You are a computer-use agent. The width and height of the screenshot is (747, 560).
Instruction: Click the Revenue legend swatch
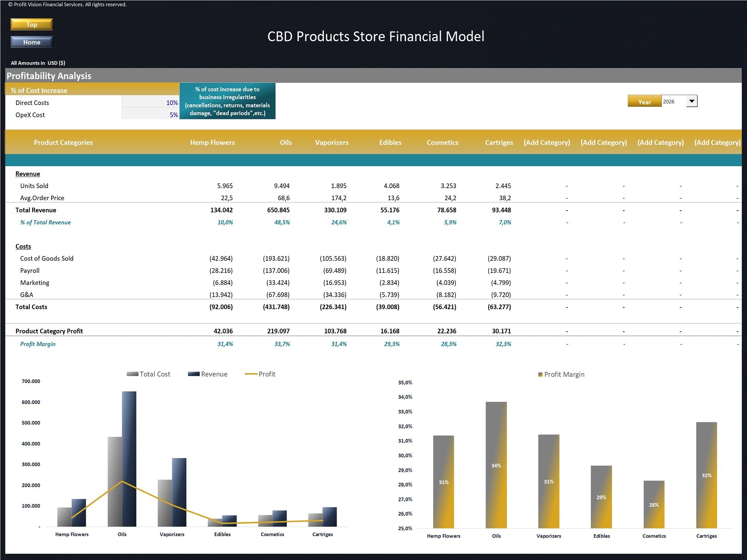click(x=193, y=374)
